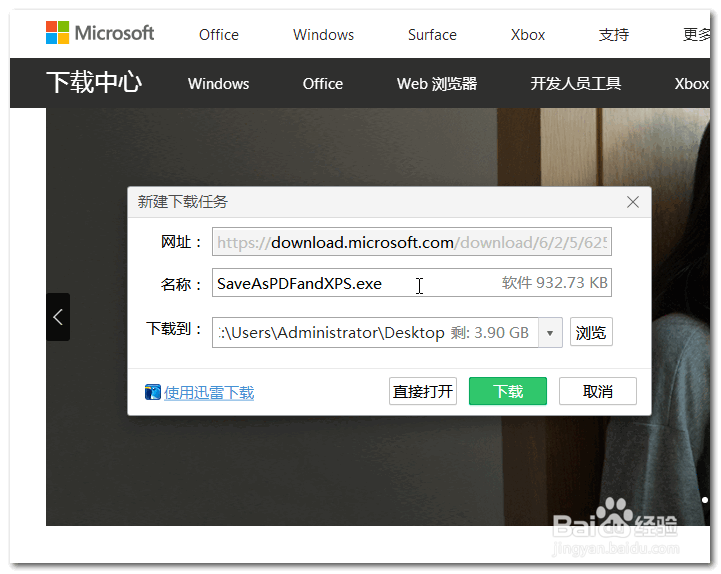Image resolution: width=721 pixels, height=574 pixels.
Task: Click the 浏览 button
Action: [591, 332]
